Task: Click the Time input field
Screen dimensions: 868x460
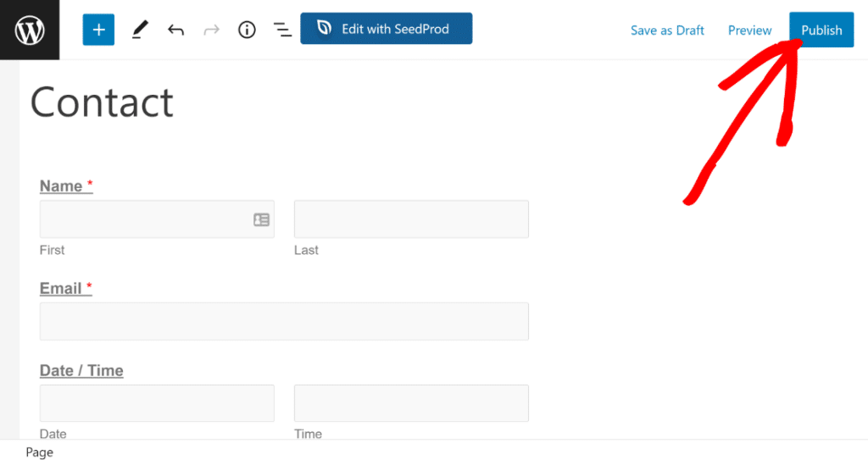Action: [411, 403]
